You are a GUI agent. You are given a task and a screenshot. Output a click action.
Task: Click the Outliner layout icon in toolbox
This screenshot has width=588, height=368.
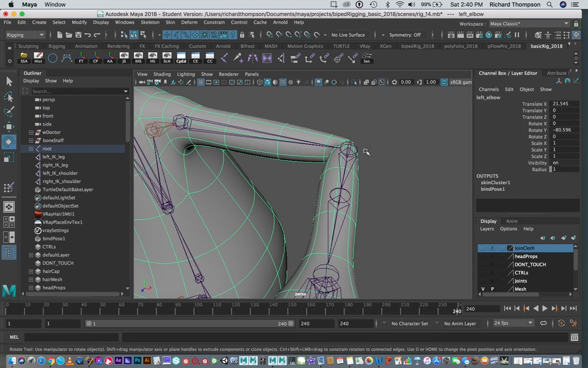[x=9, y=252]
